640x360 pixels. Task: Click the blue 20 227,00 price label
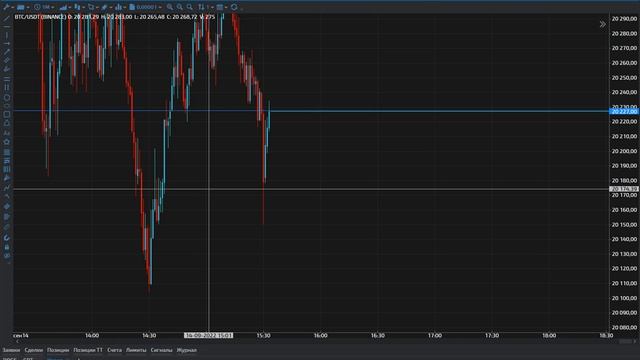pyautogui.click(x=624, y=111)
